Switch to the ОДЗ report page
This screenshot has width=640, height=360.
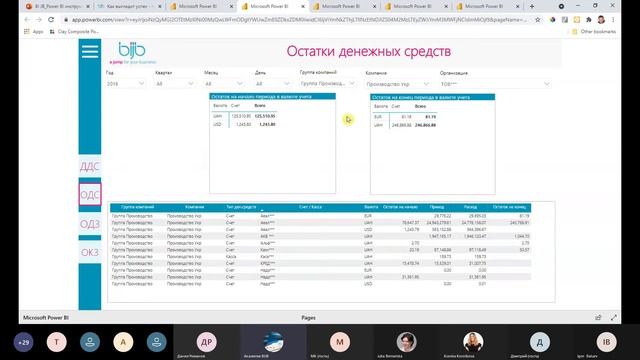[x=90, y=224]
